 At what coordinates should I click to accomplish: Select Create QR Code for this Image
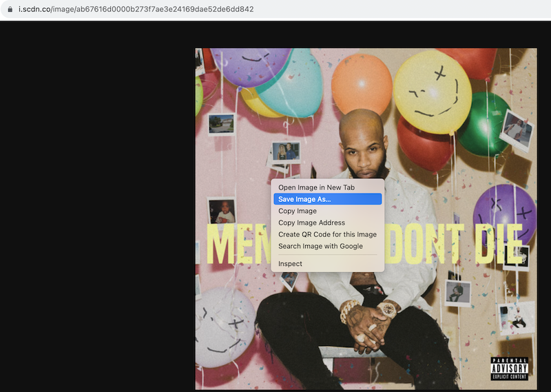[x=327, y=234]
